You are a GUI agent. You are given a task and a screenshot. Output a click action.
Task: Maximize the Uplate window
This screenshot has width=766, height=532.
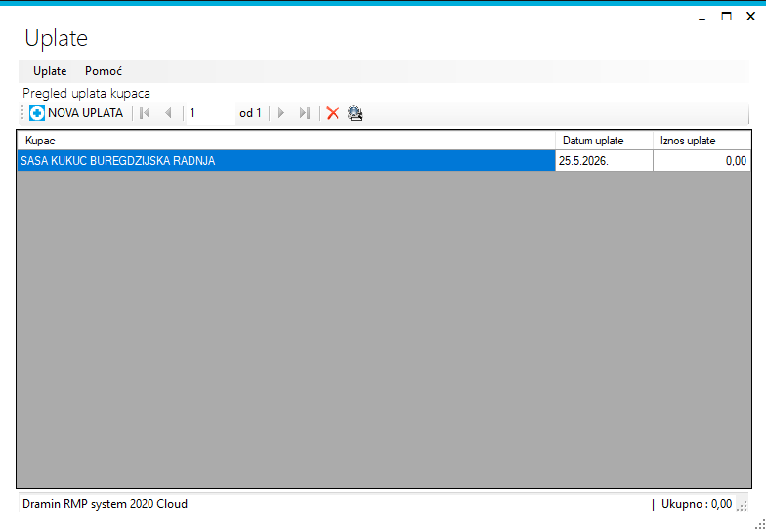[x=727, y=17]
